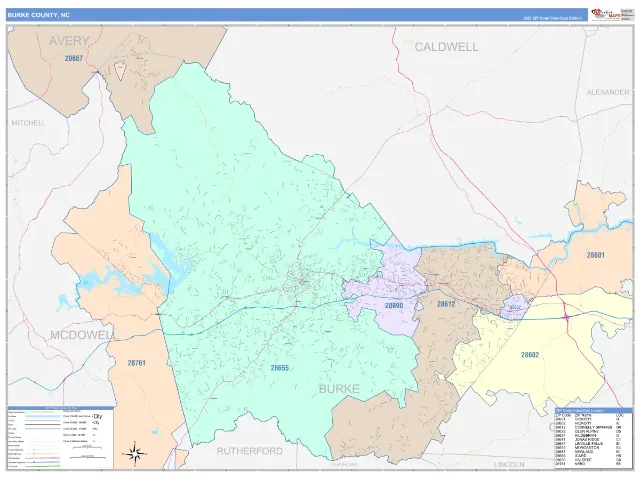Click the legend scale bar
The height and width of the screenshot is (480, 640).
pos(88,458)
